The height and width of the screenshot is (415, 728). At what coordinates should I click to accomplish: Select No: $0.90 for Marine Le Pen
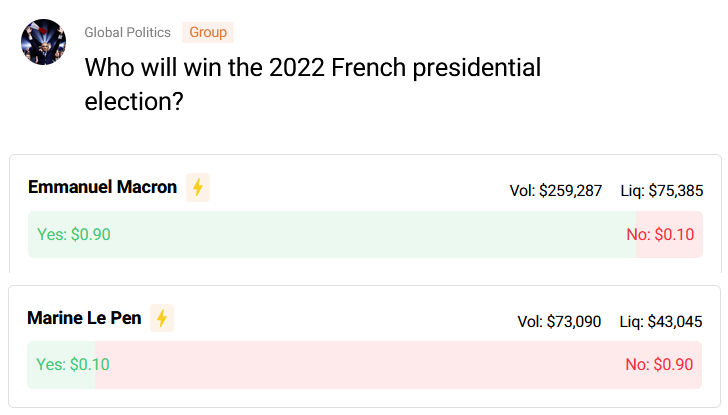[659, 364]
